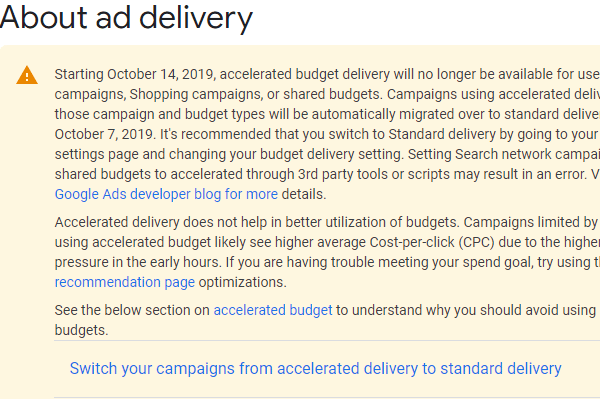The image size is (600, 400).
Task: Click the orange warning triangle icon
Action: (x=28, y=75)
